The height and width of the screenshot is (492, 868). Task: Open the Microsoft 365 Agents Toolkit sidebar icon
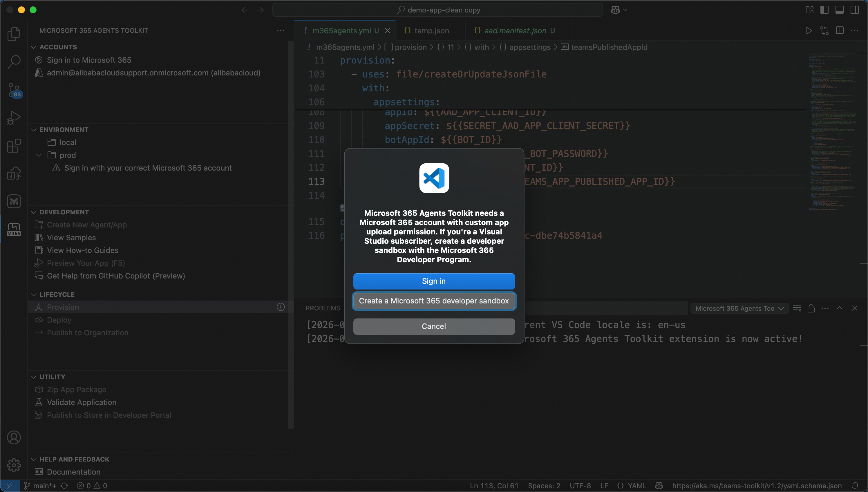[x=14, y=230]
